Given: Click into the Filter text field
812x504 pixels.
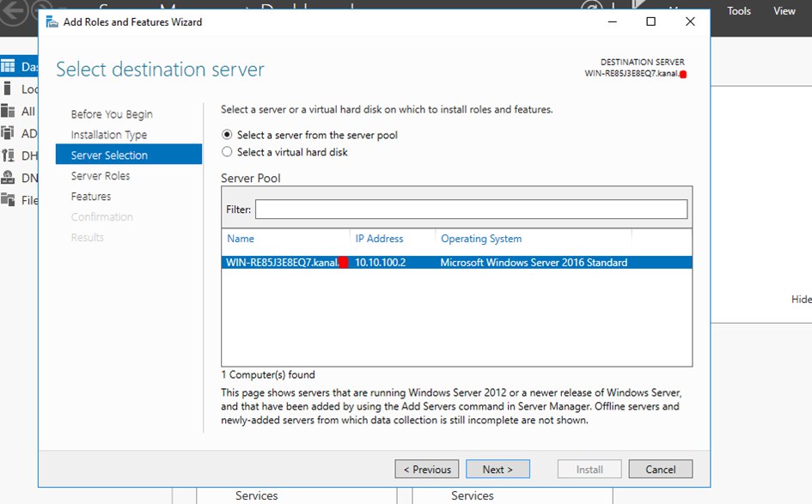Looking at the screenshot, I should 471,209.
